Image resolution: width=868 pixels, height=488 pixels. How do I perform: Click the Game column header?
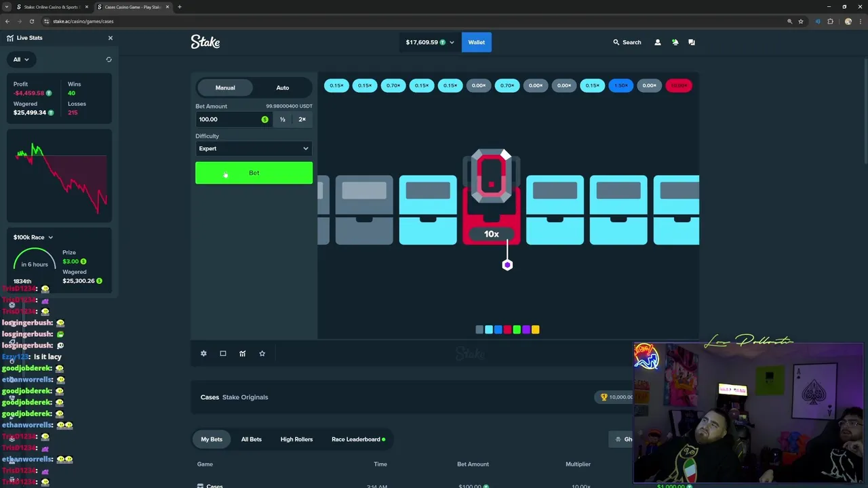(x=205, y=464)
